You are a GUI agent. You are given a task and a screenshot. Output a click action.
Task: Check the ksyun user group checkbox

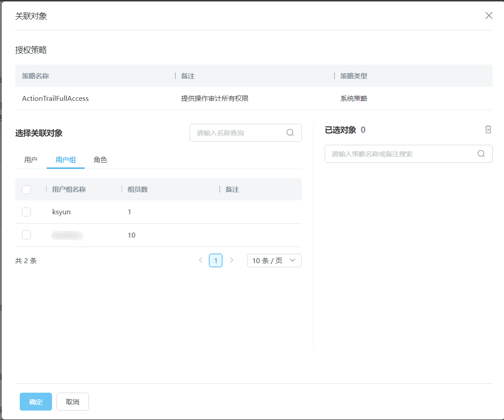[26, 212]
